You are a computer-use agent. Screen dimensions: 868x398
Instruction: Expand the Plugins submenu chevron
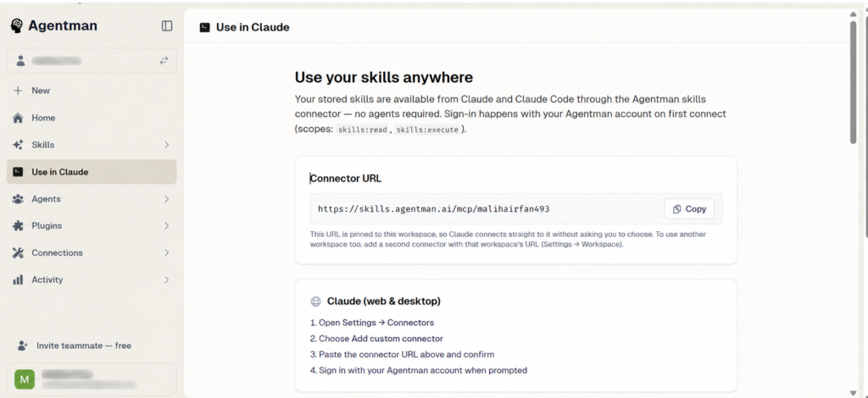pyautogui.click(x=166, y=225)
